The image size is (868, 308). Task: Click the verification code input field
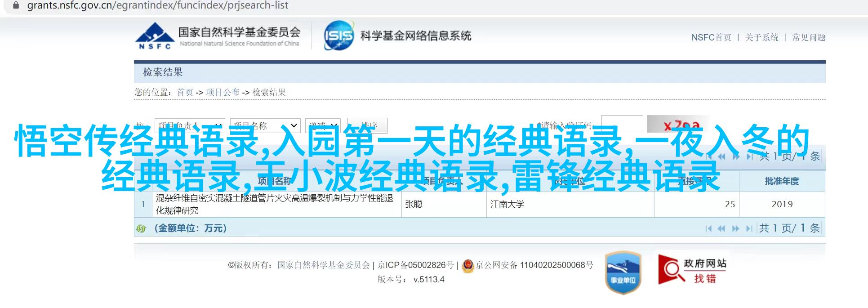pos(622,124)
